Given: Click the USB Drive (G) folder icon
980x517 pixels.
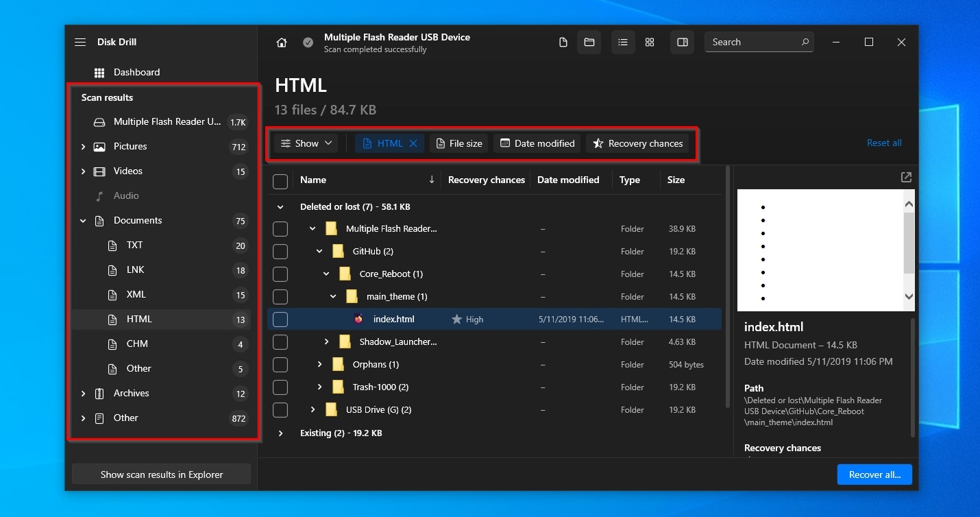Looking at the screenshot, I should pos(331,409).
